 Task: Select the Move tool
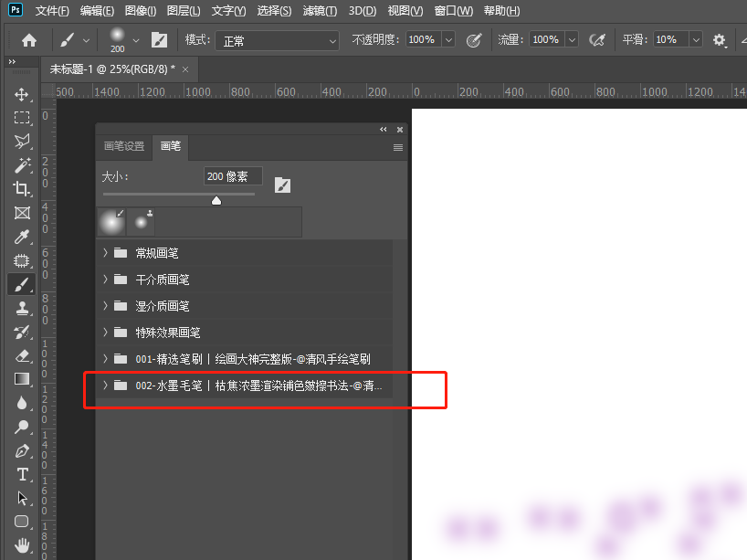21,94
